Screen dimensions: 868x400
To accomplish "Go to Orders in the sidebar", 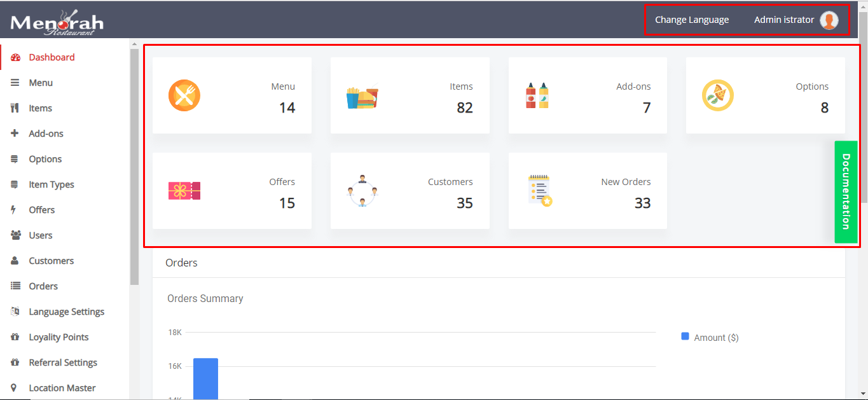I will [x=43, y=286].
